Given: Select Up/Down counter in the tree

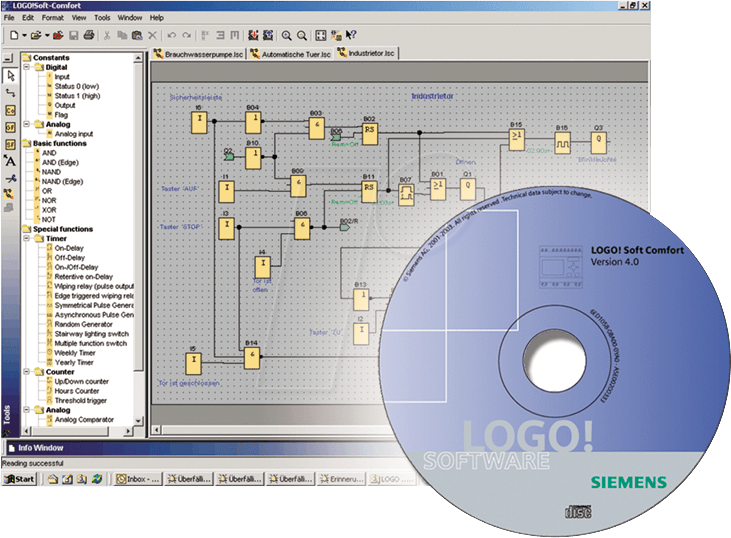Looking at the screenshot, I should [x=82, y=381].
